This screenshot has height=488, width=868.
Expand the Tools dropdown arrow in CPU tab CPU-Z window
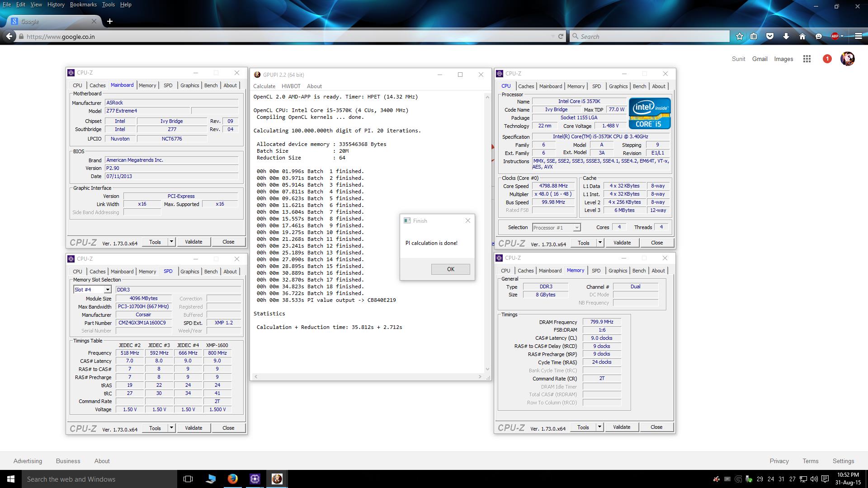[600, 243]
